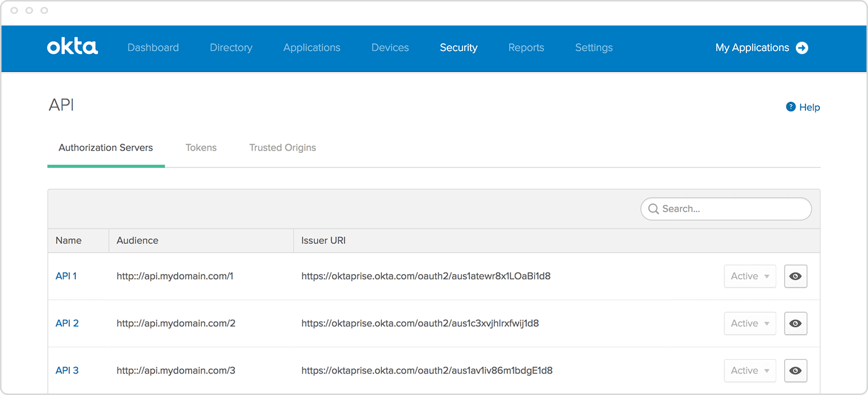868x395 pixels.
Task: Click the Help question mark icon
Action: pyautogui.click(x=790, y=107)
